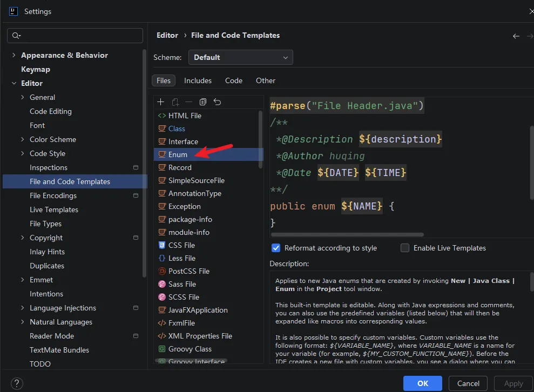The height and width of the screenshot is (392, 534).
Task: Click the copy template icon
Action: (x=203, y=102)
